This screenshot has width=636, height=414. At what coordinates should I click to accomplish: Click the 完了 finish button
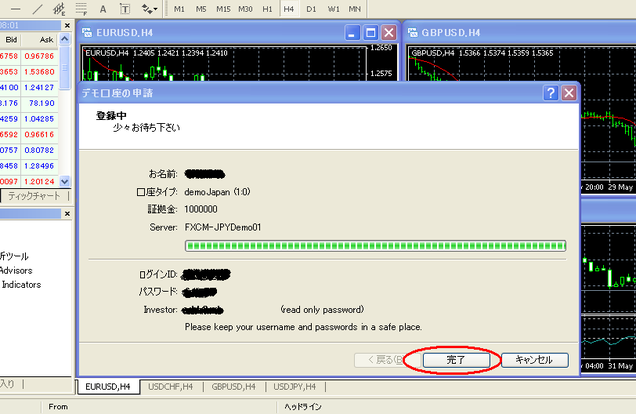click(456, 360)
